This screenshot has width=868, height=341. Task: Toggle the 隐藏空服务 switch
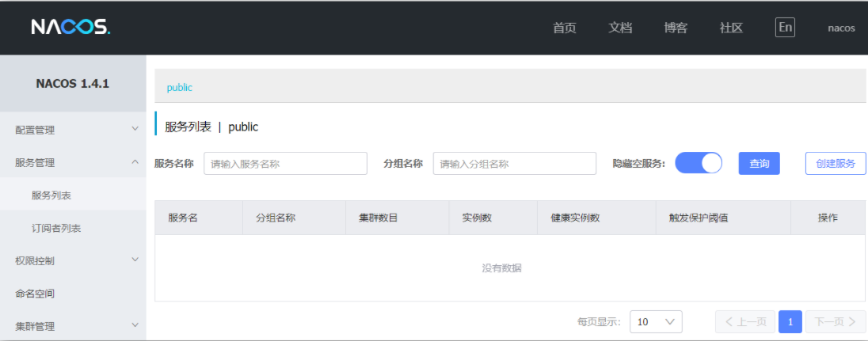click(x=699, y=164)
